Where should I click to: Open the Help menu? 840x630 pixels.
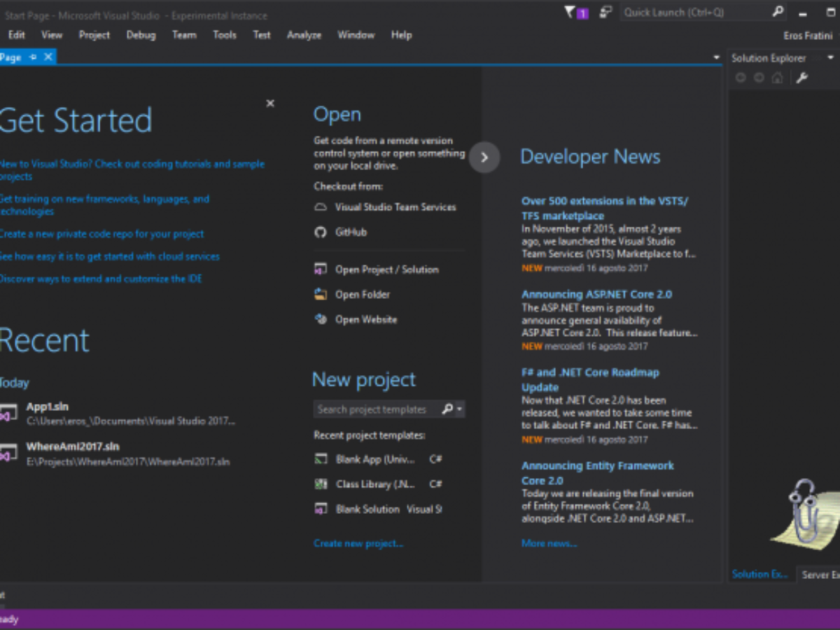coord(401,35)
